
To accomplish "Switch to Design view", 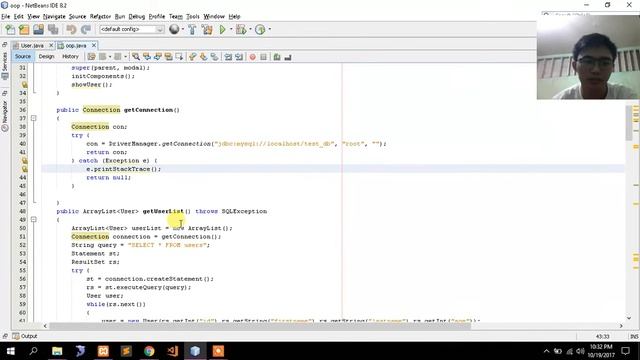I will point(46,56).
